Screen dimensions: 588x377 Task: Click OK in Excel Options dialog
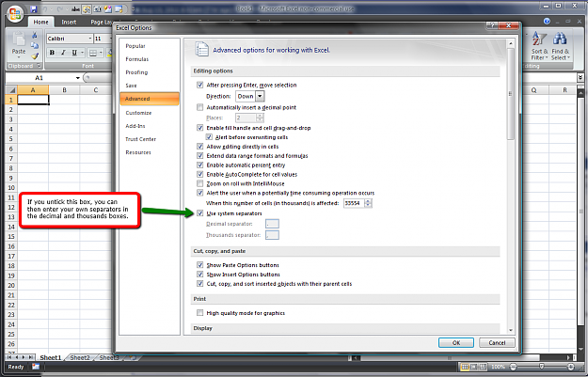tap(456, 342)
